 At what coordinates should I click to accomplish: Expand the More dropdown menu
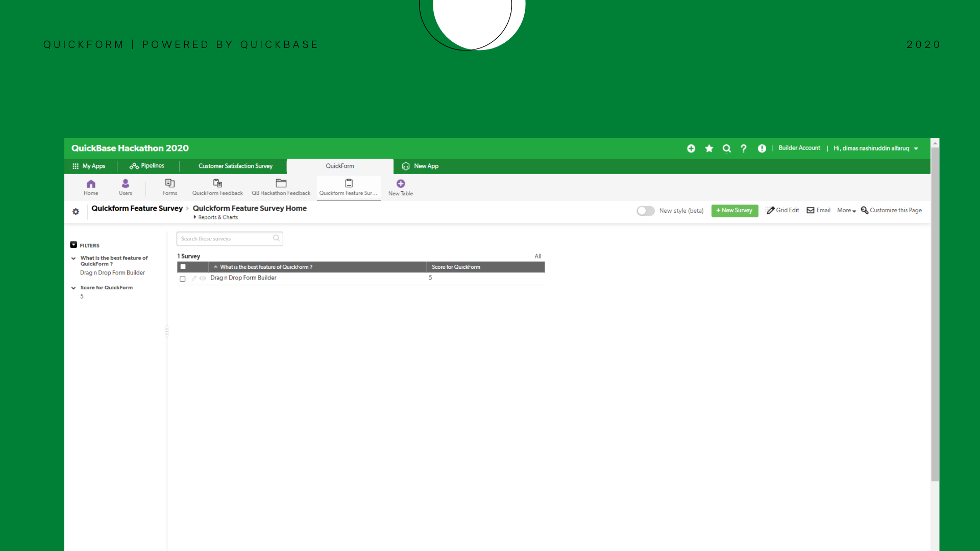tap(846, 211)
